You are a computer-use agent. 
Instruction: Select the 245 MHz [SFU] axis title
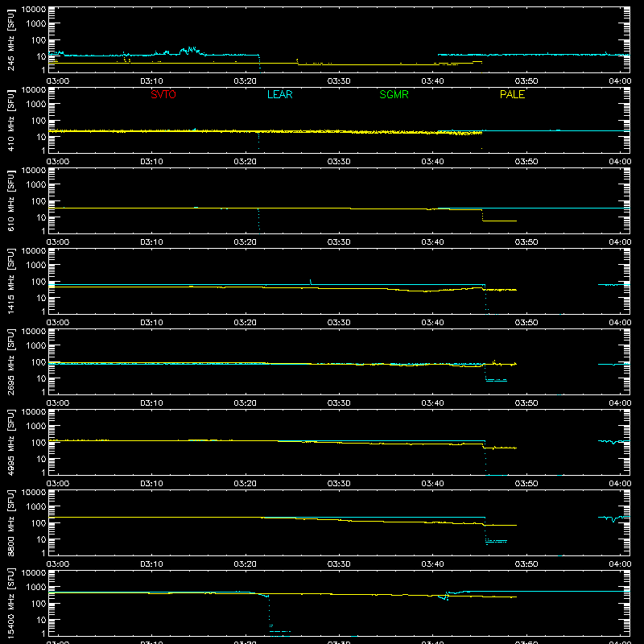click(11, 39)
